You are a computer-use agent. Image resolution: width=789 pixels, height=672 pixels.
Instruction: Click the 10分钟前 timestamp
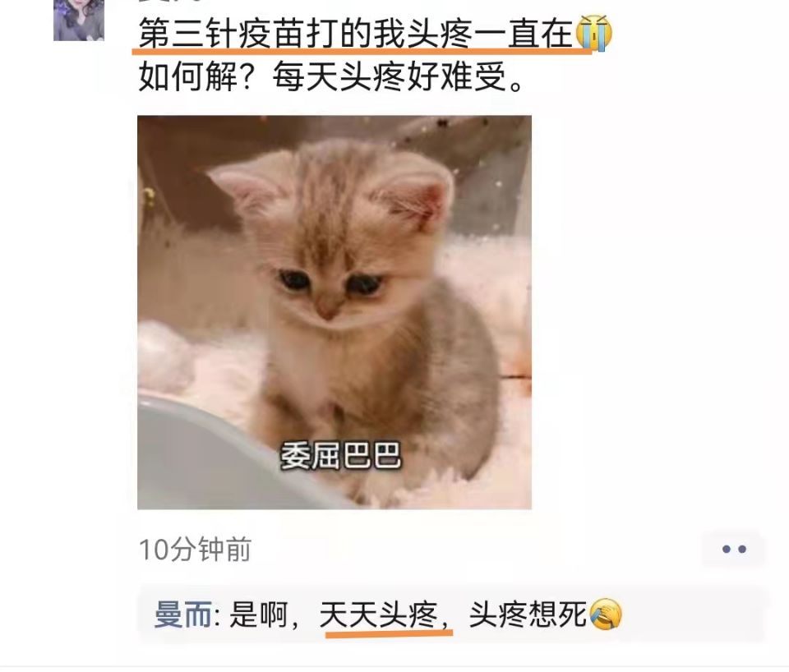(195, 550)
